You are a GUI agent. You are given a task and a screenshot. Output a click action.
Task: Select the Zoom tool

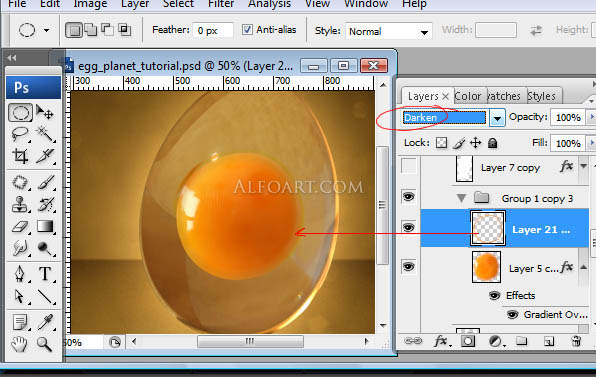44,344
